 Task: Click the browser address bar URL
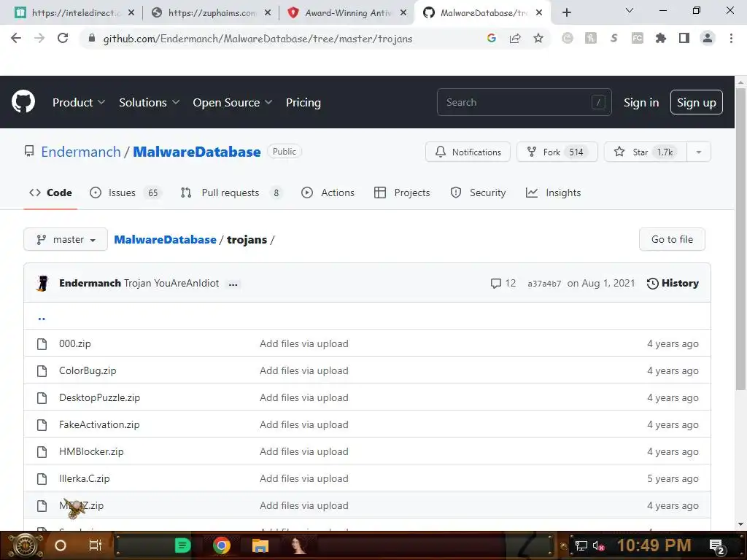pos(258,39)
